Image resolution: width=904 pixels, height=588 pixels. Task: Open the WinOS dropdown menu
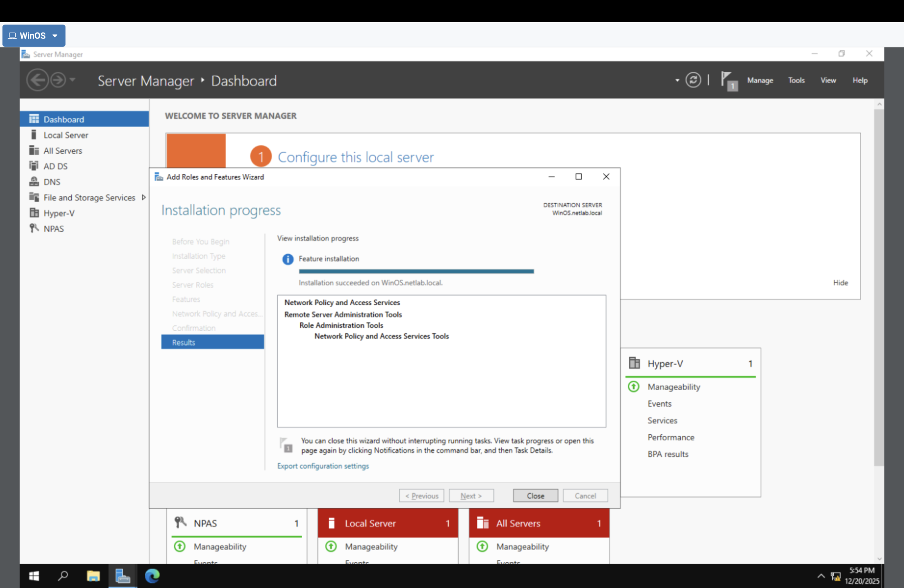(x=34, y=36)
